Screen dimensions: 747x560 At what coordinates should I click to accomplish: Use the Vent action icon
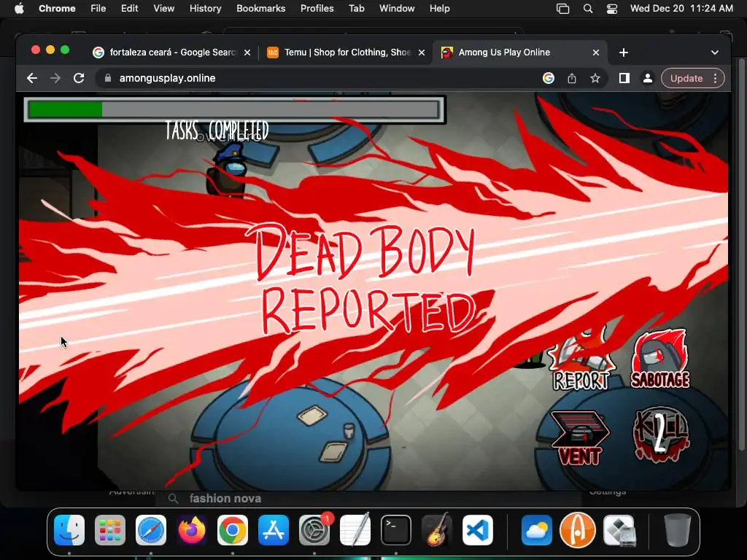tap(579, 437)
